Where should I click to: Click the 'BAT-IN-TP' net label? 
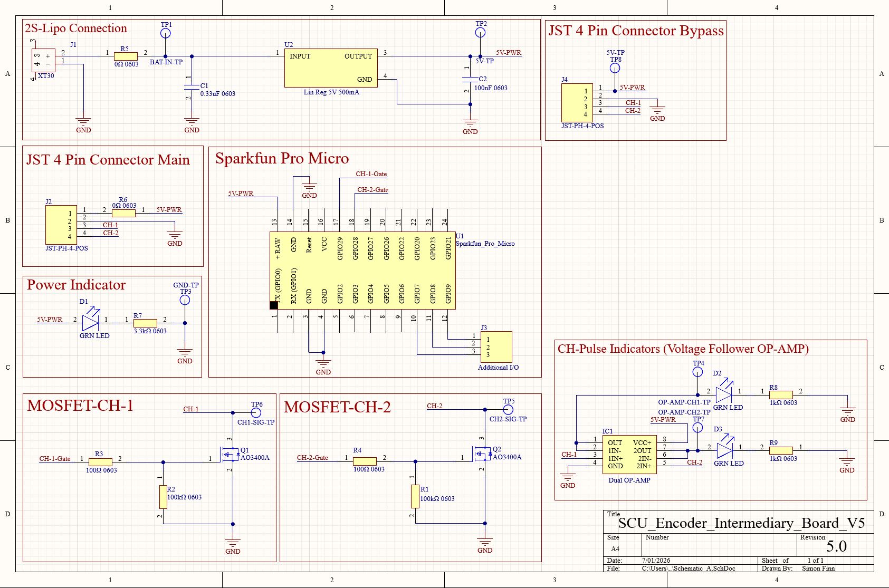pos(166,62)
